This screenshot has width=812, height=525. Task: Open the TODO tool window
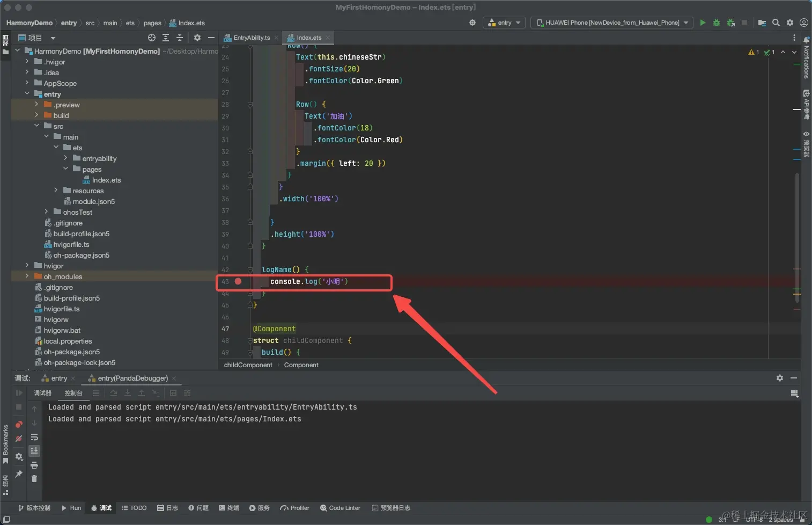click(x=134, y=508)
